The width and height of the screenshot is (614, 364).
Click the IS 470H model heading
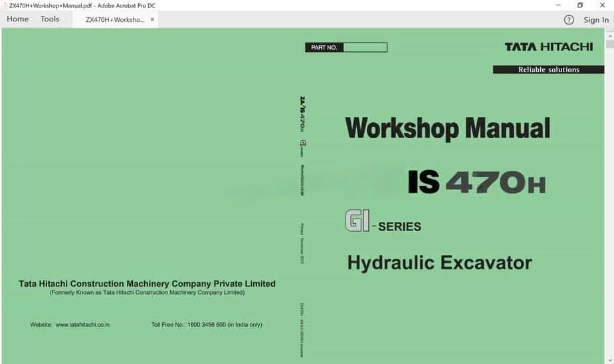coord(476,181)
